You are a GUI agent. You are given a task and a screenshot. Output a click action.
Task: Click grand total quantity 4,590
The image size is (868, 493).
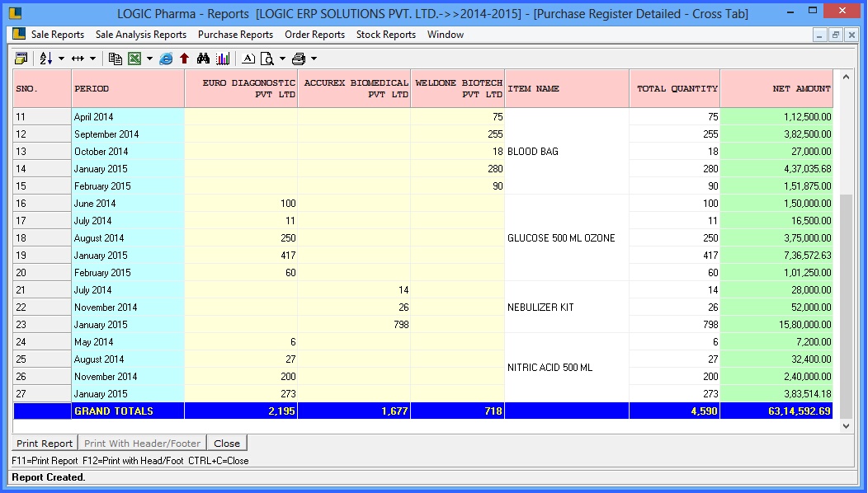pos(675,411)
